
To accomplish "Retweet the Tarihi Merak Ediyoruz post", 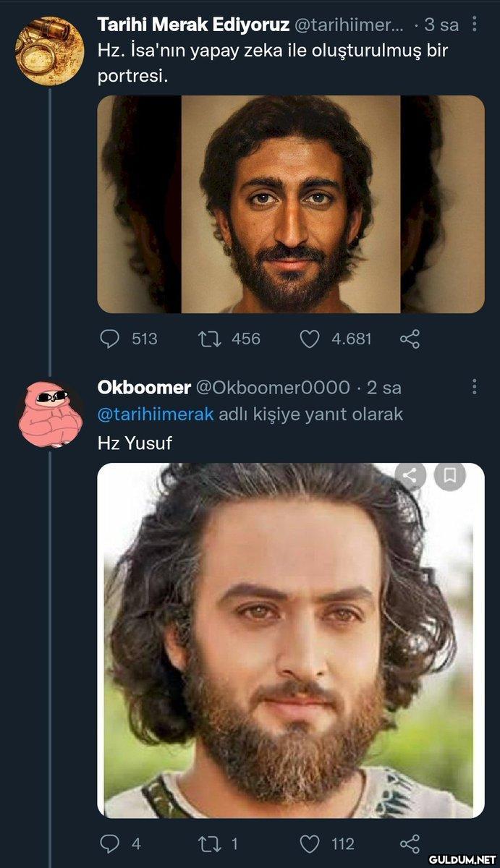I will [x=208, y=339].
